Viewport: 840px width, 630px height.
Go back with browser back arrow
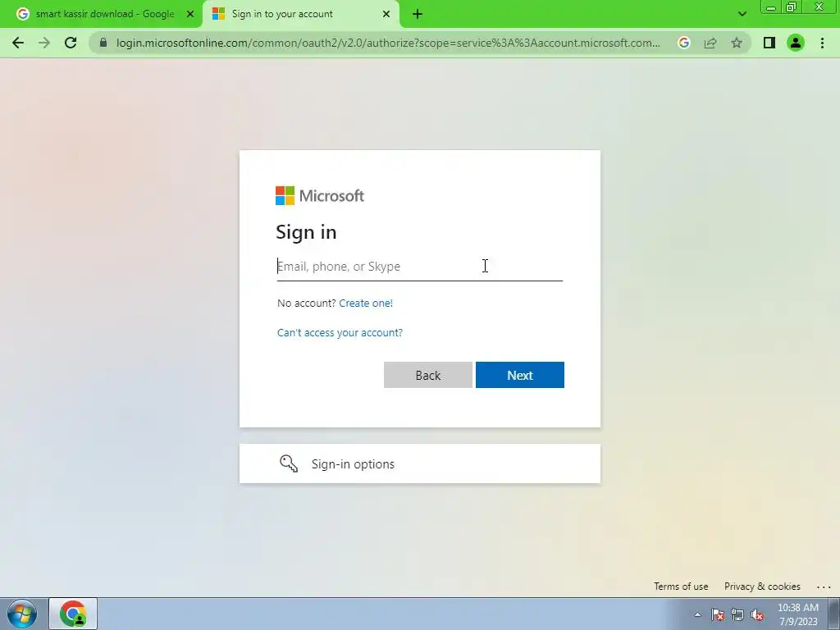(18, 43)
